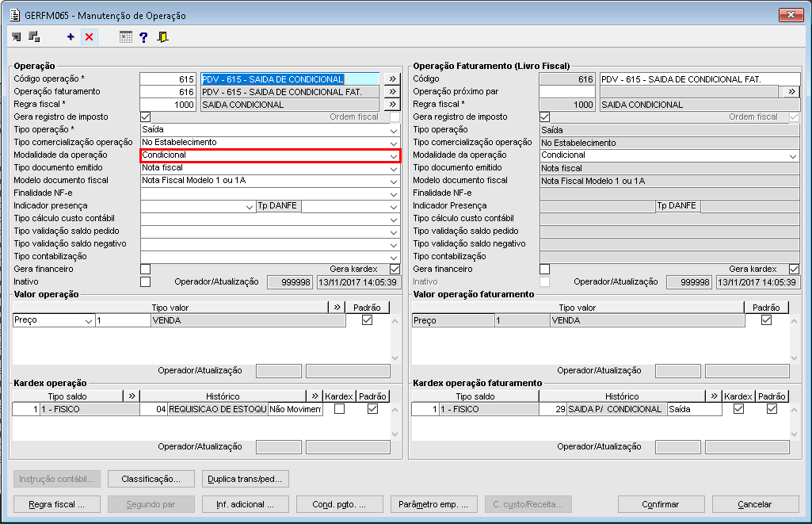Click highlighted description PDV - 615 - SAIDA DE CONDICIONAL
The height and width of the screenshot is (524, 812).
290,79
